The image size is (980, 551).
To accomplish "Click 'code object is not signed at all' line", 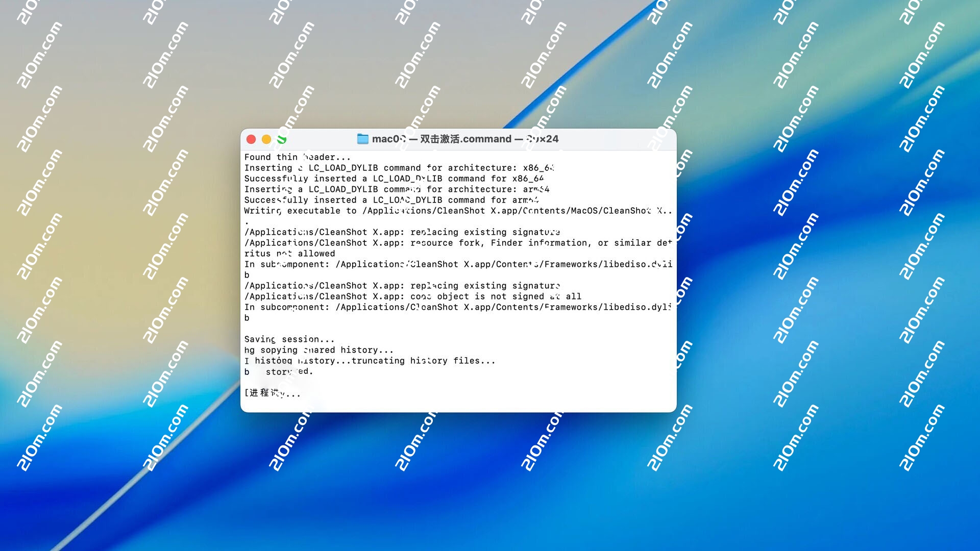I will point(495,296).
